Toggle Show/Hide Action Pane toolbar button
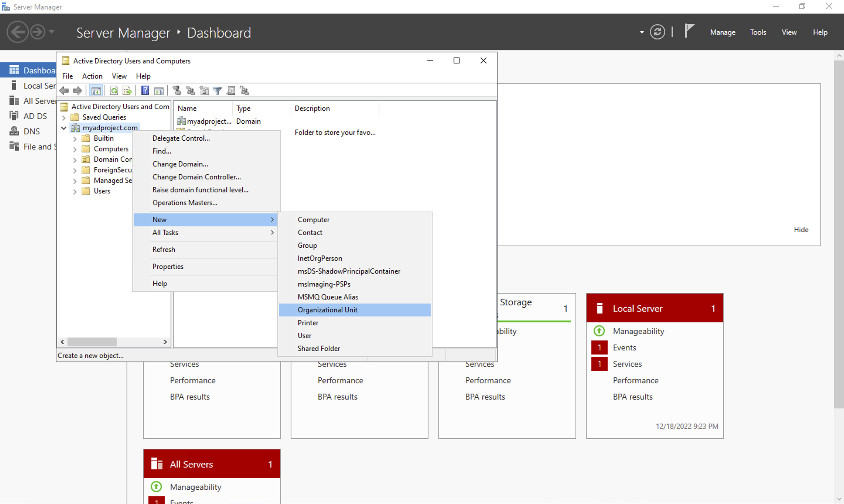Image resolution: width=844 pixels, height=504 pixels. click(159, 91)
